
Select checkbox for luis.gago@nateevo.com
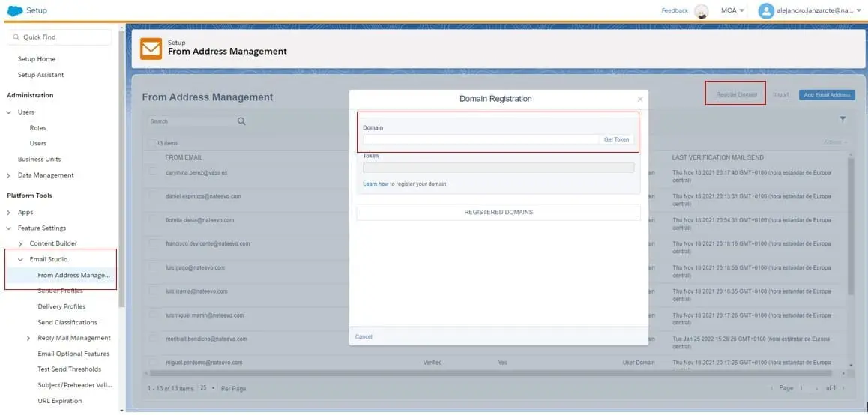click(x=154, y=267)
